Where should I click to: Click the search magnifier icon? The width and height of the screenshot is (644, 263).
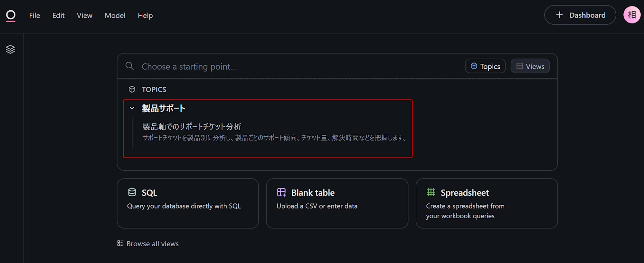click(x=129, y=66)
